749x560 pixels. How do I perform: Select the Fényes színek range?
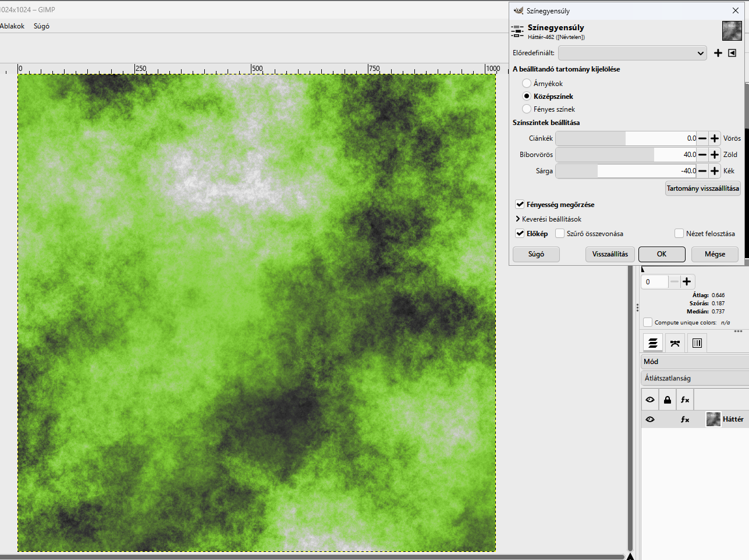pyautogui.click(x=527, y=109)
